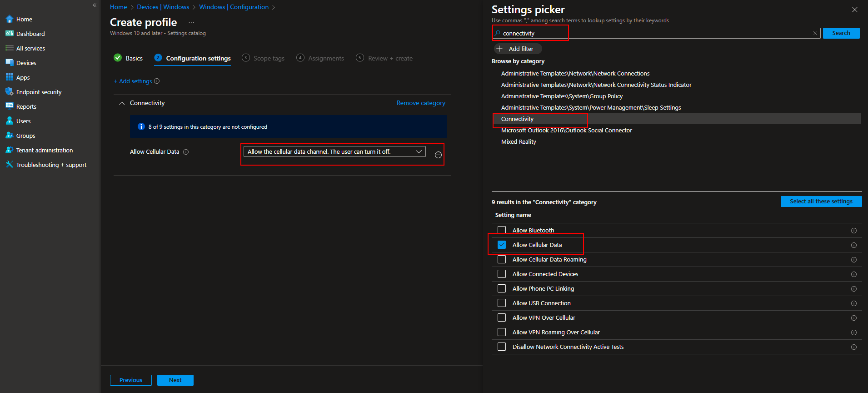Click the Search button in Settings picker

(841, 33)
